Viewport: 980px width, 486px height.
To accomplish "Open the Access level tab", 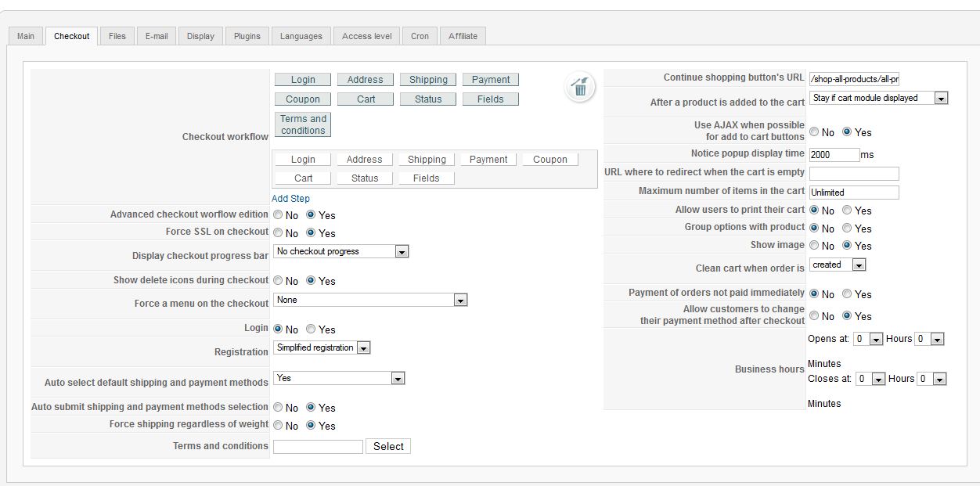I will 366,36.
